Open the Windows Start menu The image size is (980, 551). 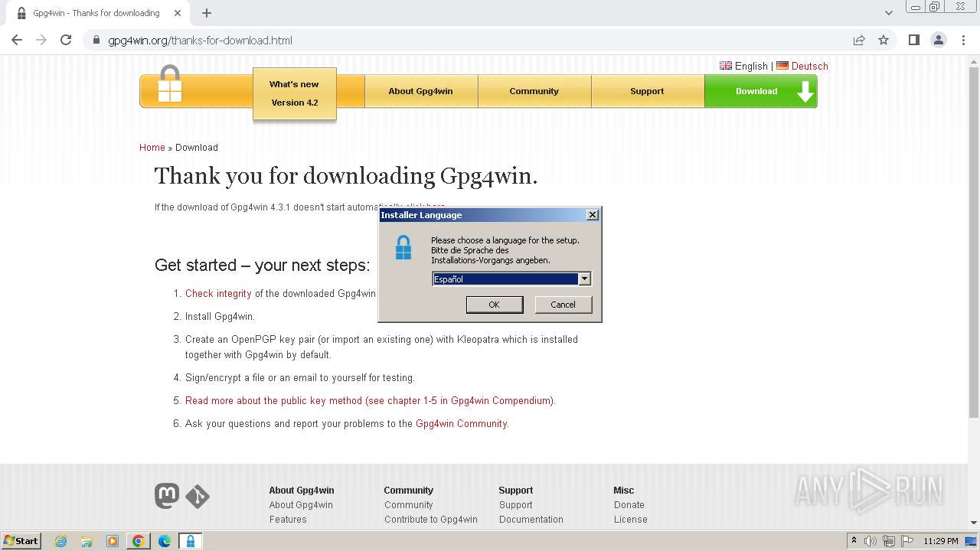point(21,541)
